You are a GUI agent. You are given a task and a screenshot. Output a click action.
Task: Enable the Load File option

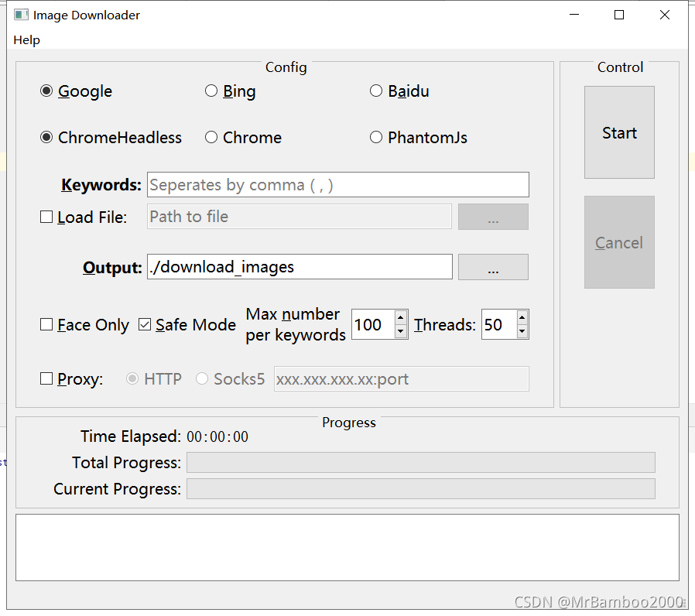(x=46, y=217)
